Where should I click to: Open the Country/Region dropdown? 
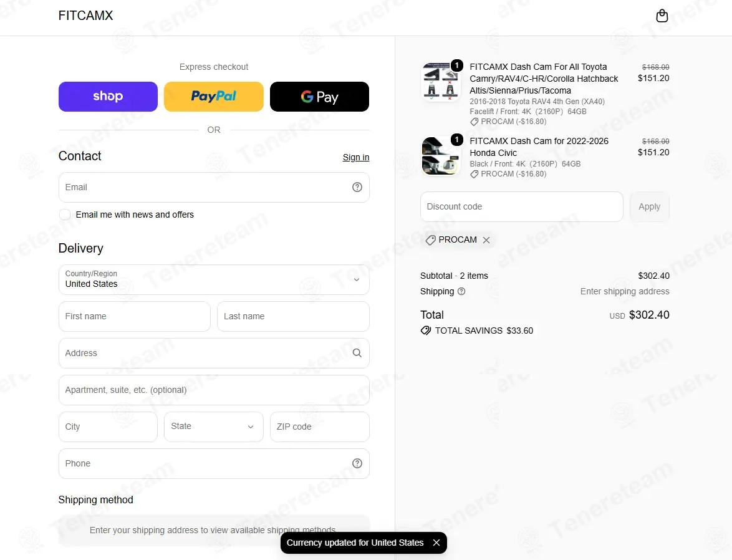point(214,280)
